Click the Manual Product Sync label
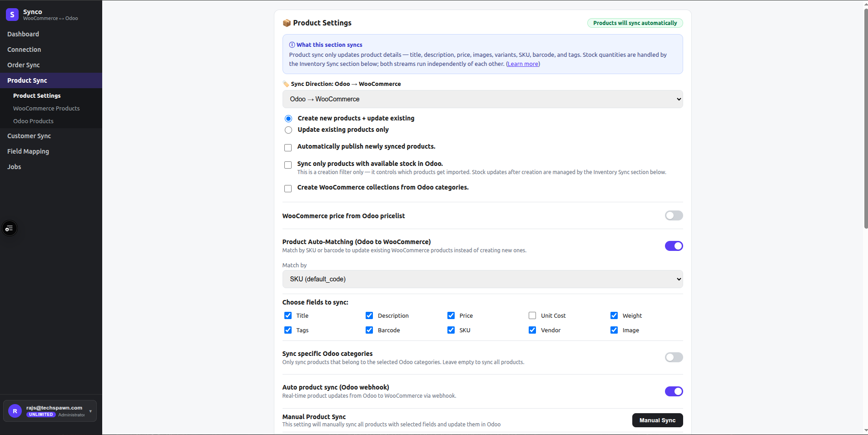This screenshot has height=435, width=868. (x=314, y=417)
